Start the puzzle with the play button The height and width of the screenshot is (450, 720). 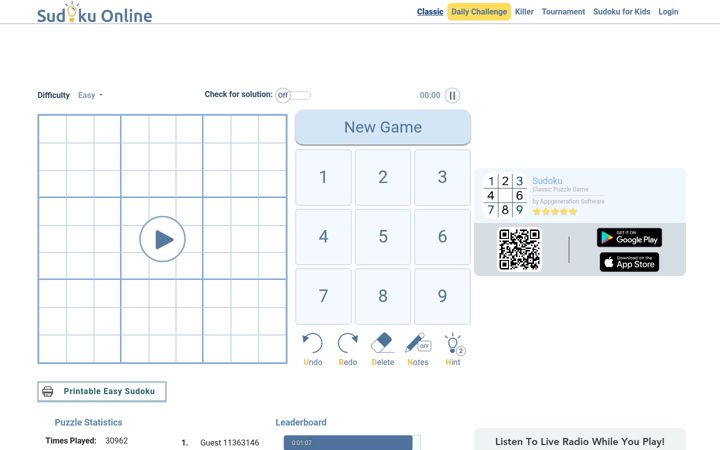point(162,239)
